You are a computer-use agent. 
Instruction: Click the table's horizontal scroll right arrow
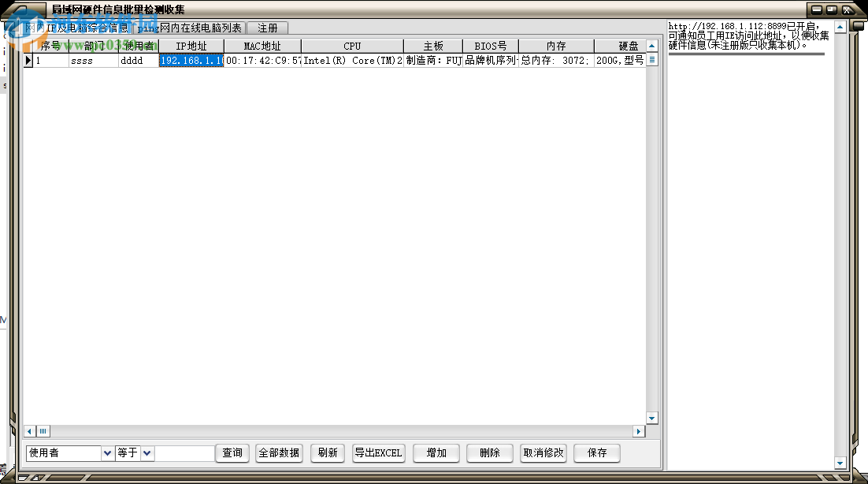[x=639, y=431]
